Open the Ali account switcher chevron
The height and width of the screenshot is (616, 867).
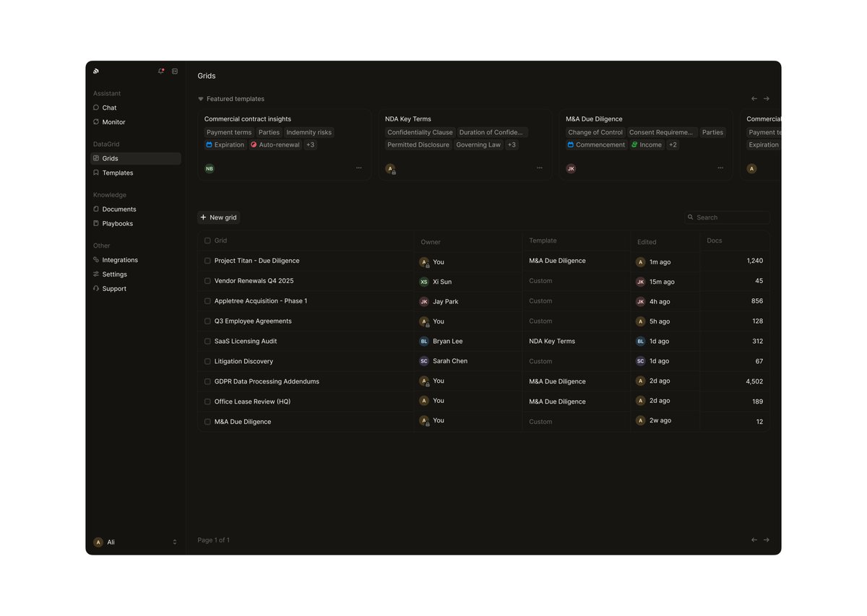[175, 542]
